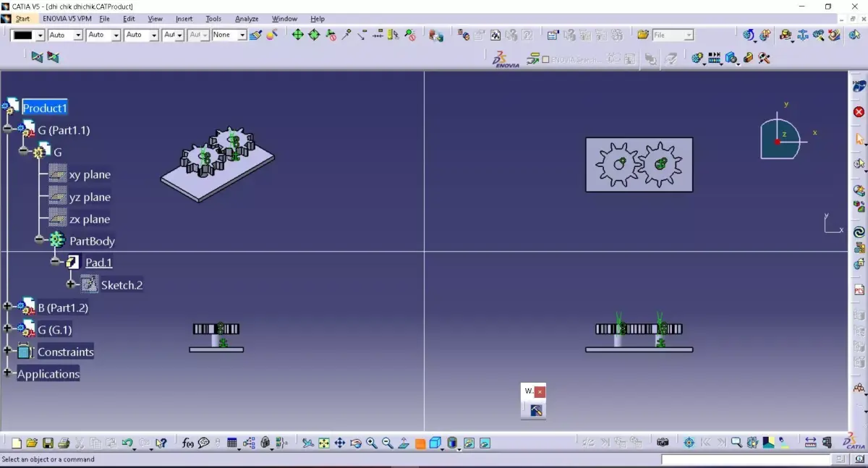Select the Zoom In tool
Screen dimensions: 868x468
tap(372, 442)
